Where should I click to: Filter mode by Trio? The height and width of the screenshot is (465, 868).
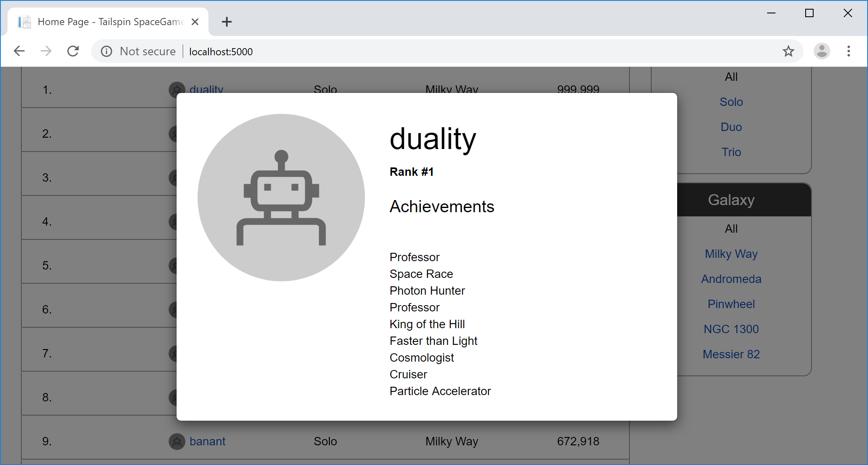click(731, 152)
